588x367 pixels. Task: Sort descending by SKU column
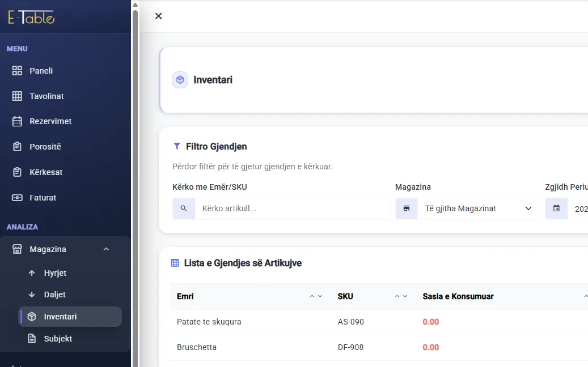click(x=405, y=296)
